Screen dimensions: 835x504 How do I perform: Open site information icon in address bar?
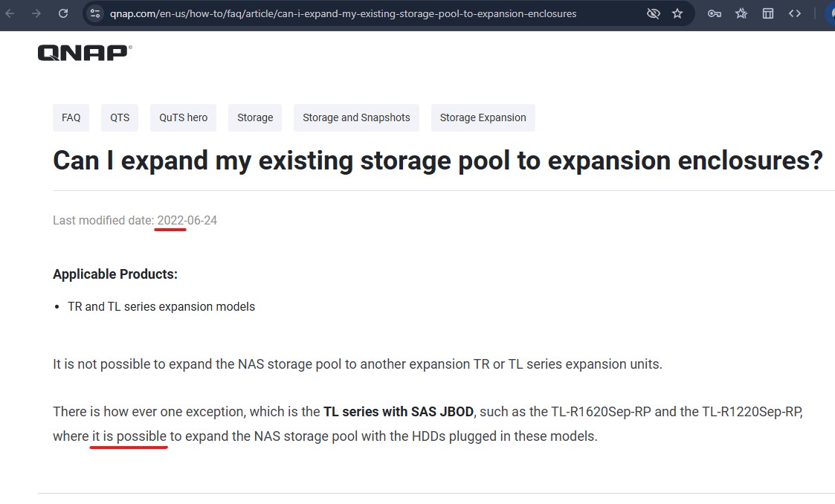pos(94,13)
